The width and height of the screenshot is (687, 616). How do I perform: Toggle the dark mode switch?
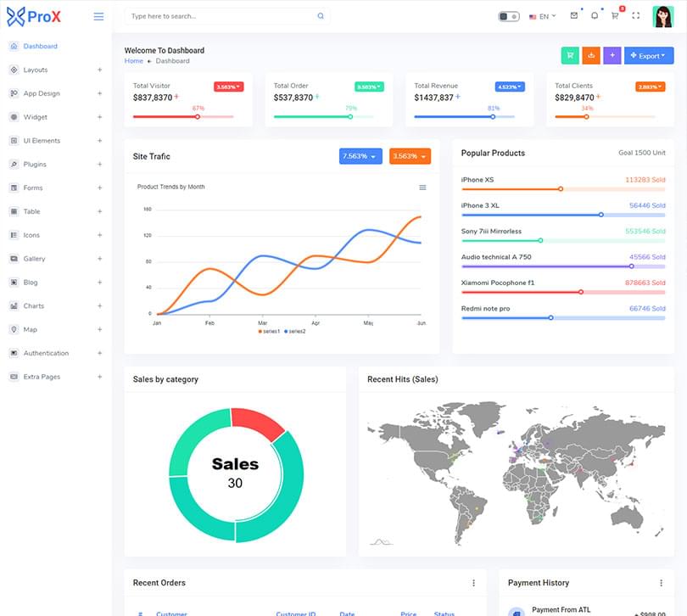pyautogui.click(x=509, y=16)
